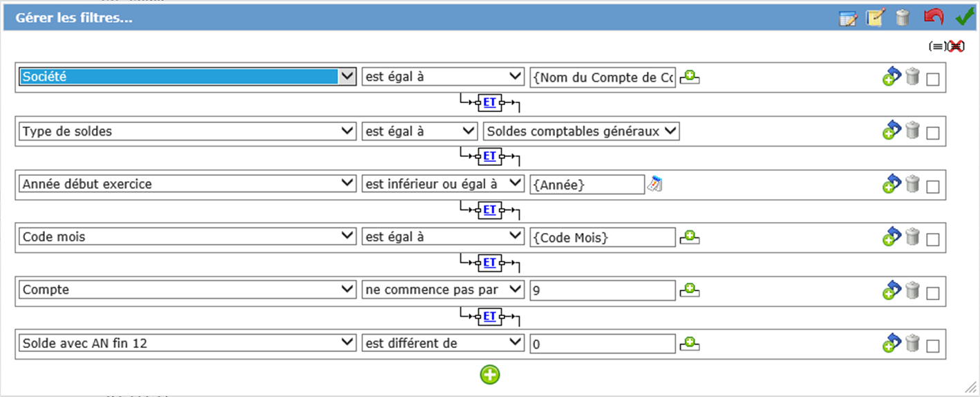Open the calendar picker beside the Année field
Screen dimensions: 980x397
(654, 184)
